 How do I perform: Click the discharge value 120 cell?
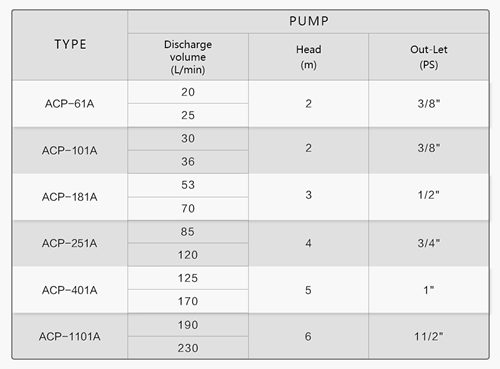click(188, 255)
